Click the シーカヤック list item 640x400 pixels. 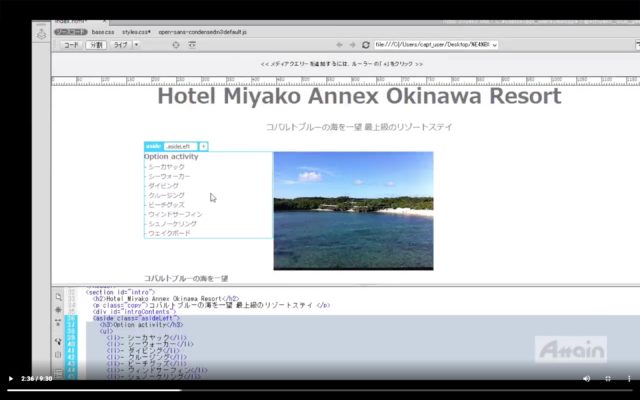(x=166, y=167)
